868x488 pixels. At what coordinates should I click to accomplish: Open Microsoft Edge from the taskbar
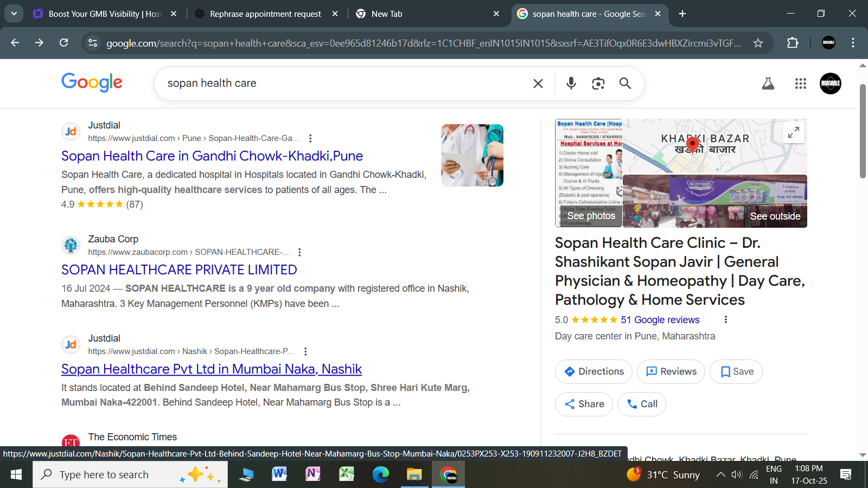381,474
